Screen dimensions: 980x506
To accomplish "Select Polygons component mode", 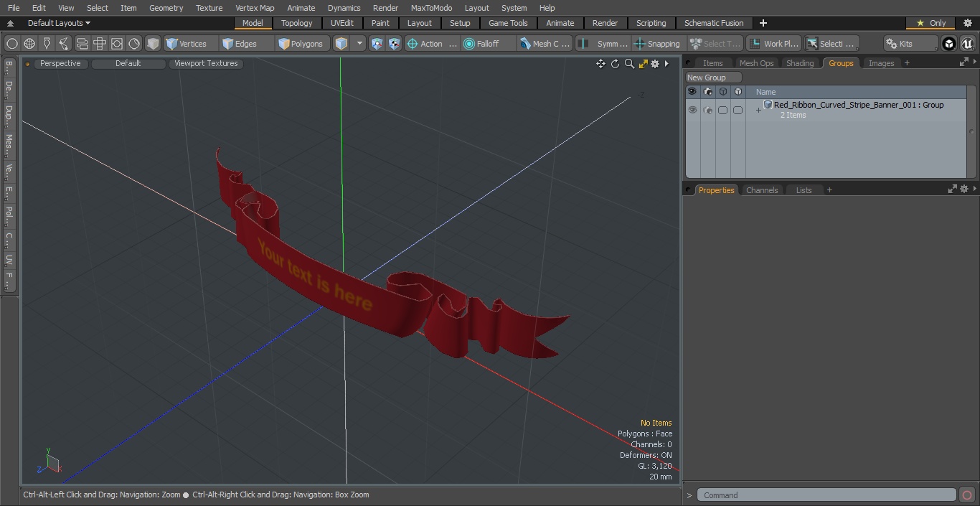I will (303, 44).
